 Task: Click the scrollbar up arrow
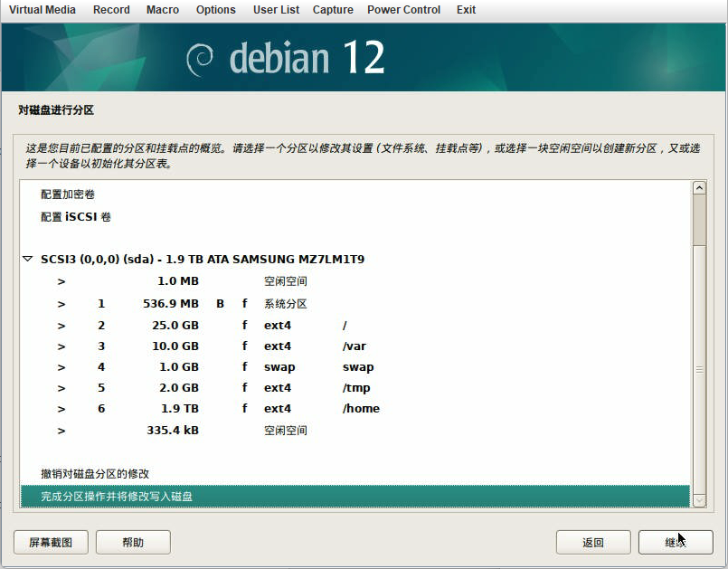tap(699, 187)
